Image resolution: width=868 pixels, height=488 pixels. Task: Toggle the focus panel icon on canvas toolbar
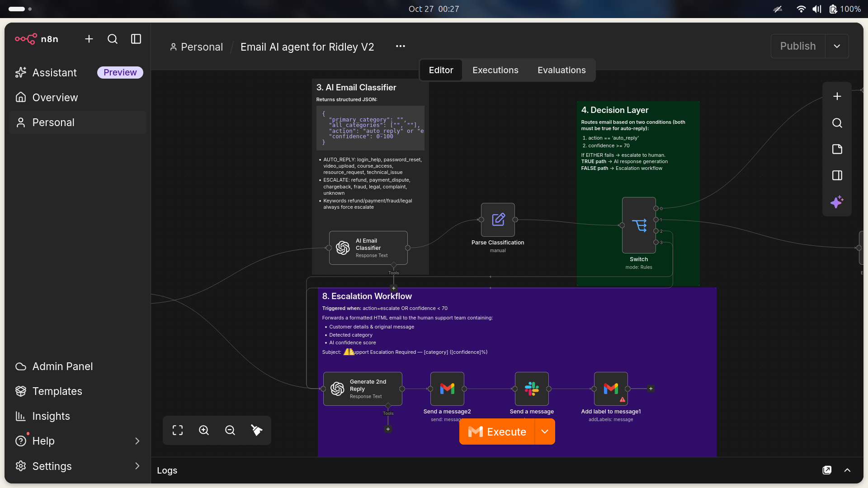pyautogui.click(x=837, y=175)
